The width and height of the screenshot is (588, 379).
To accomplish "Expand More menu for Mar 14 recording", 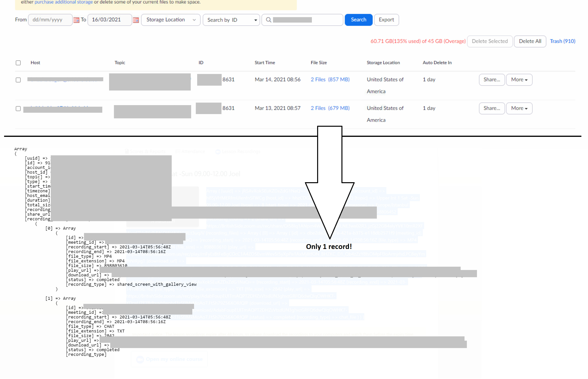I will point(519,80).
